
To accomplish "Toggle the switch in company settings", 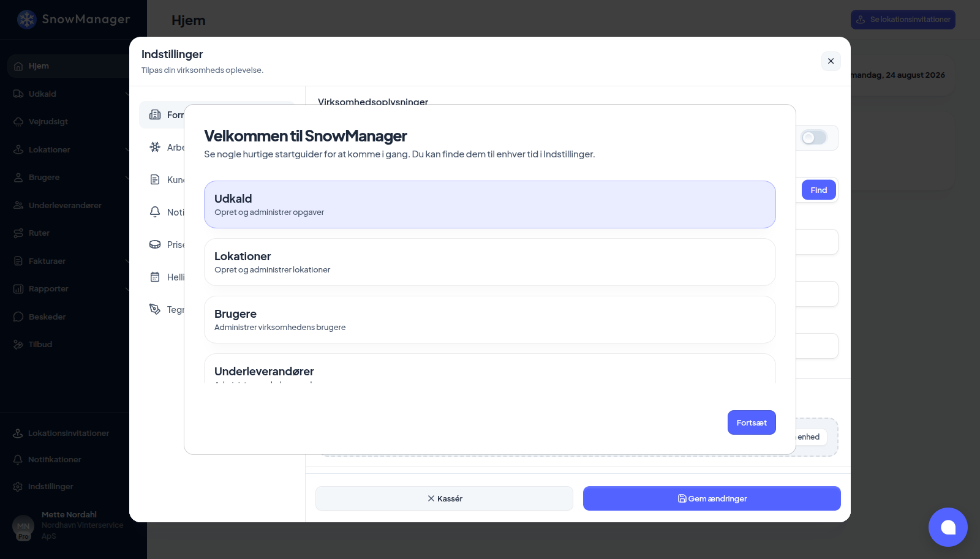I will tap(814, 138).
